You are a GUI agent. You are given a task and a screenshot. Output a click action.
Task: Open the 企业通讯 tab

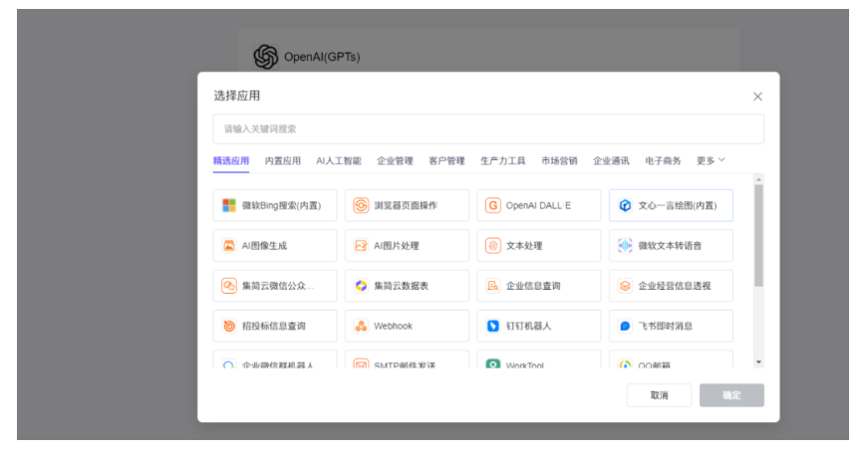[x=611, y=161]
